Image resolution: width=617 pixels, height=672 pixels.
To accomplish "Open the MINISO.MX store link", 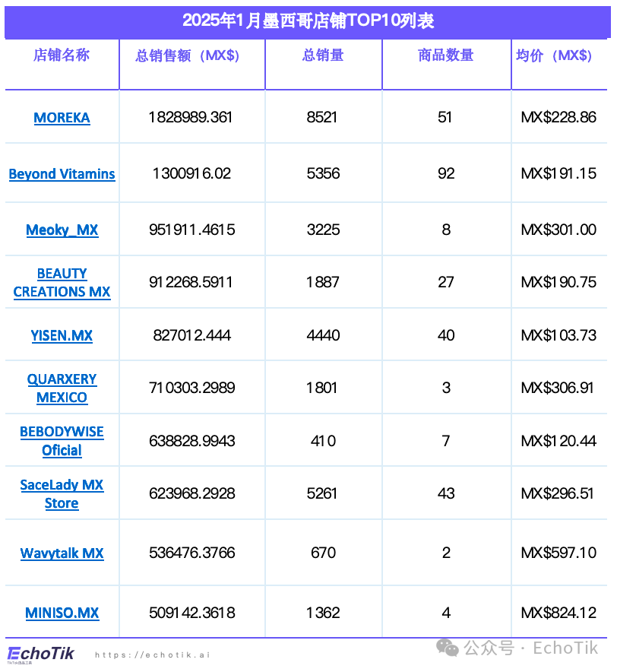I will point(62,613).
